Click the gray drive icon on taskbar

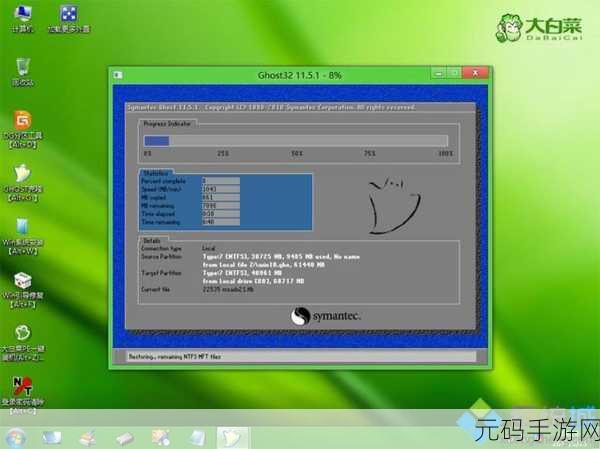point(124,438)
